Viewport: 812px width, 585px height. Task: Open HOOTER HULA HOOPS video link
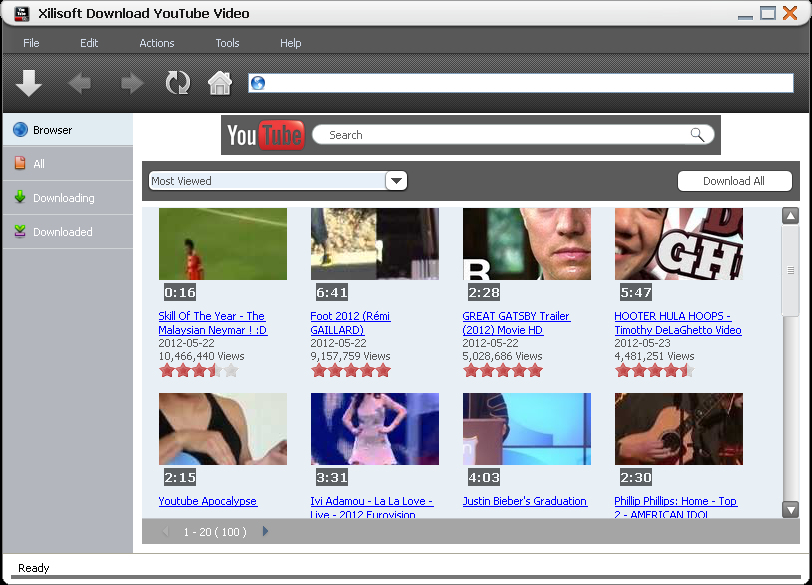coord(677,323)
